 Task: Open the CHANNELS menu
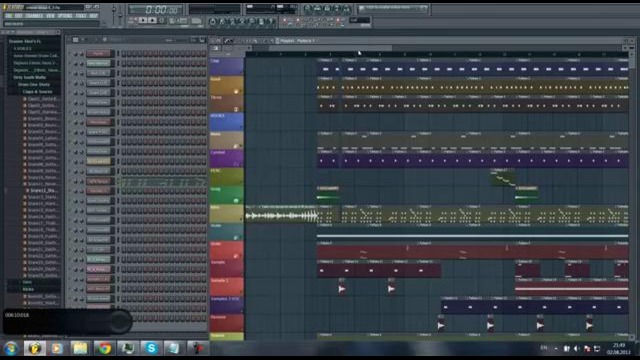coord(34,16)
